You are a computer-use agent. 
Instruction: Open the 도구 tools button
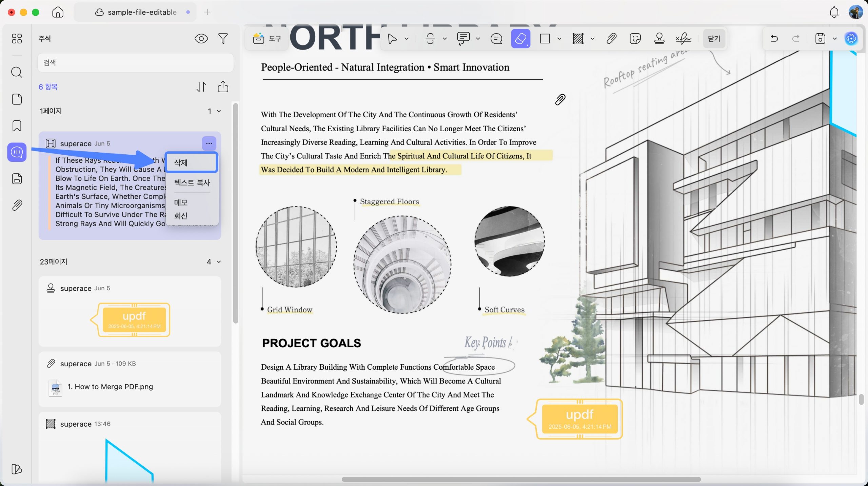[267, 39]
